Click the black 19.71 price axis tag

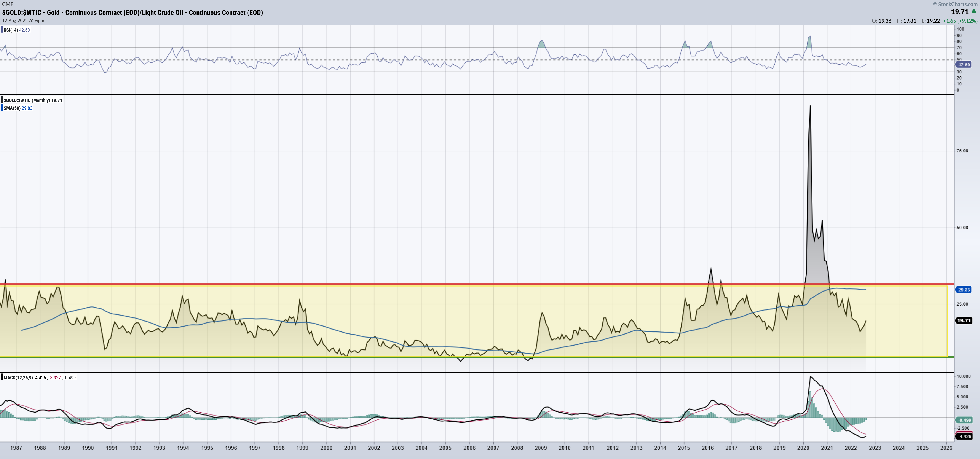[x=964, y=320]
